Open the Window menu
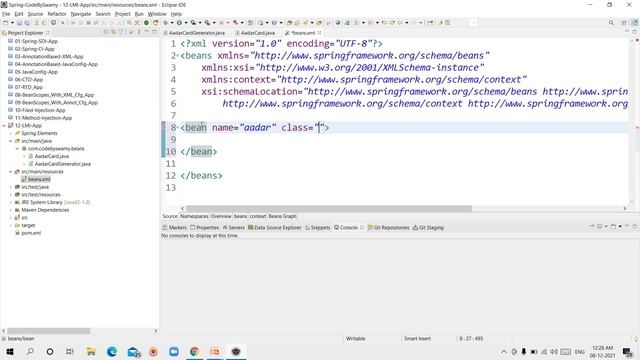This screenshot has width=640, height=360. [x=157, y=14]
